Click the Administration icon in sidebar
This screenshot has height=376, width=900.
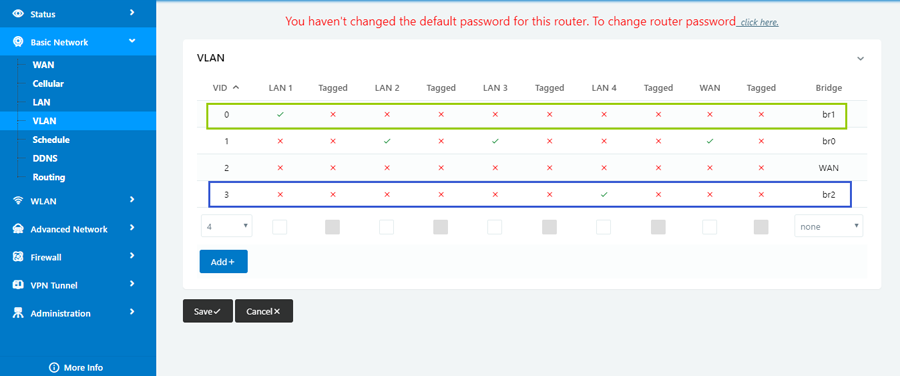pyautogui.click(x=18, y=313)
